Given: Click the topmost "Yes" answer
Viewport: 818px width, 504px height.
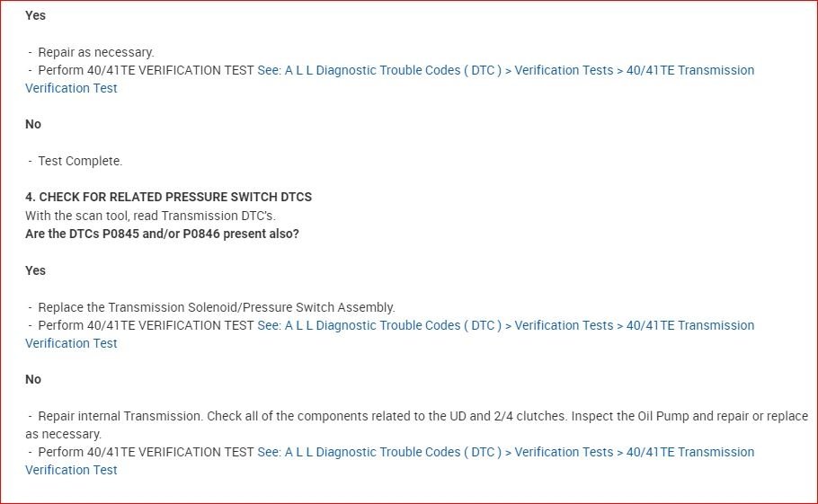Looking at the screenshot, I should (35, 15).
